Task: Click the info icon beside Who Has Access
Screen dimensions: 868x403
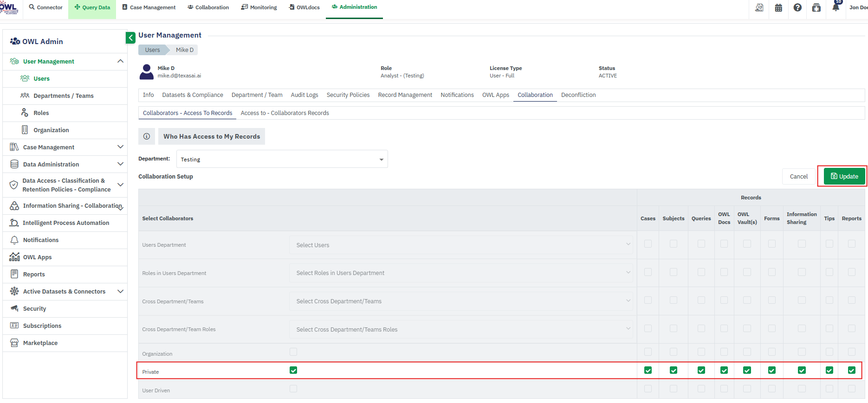Action: [147, 136]
